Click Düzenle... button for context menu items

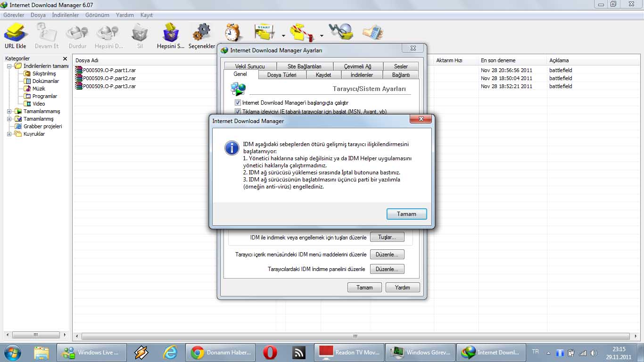(387, 255)
